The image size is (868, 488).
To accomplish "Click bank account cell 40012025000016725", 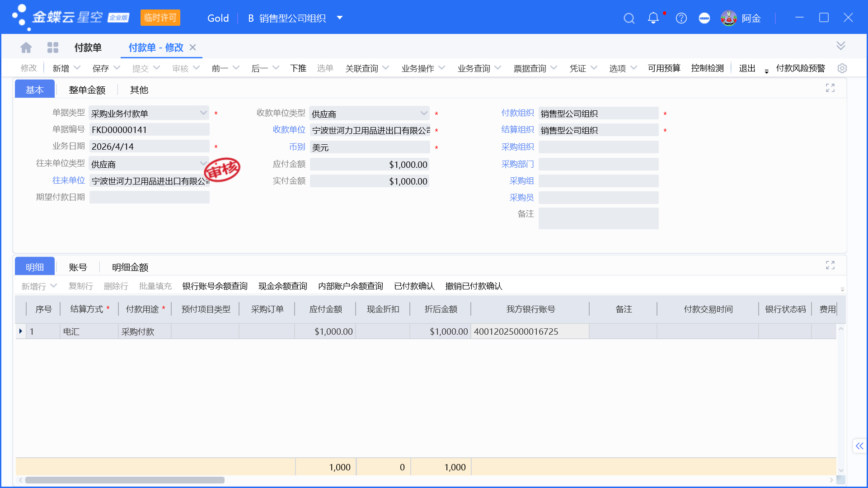I will point(530,332).
